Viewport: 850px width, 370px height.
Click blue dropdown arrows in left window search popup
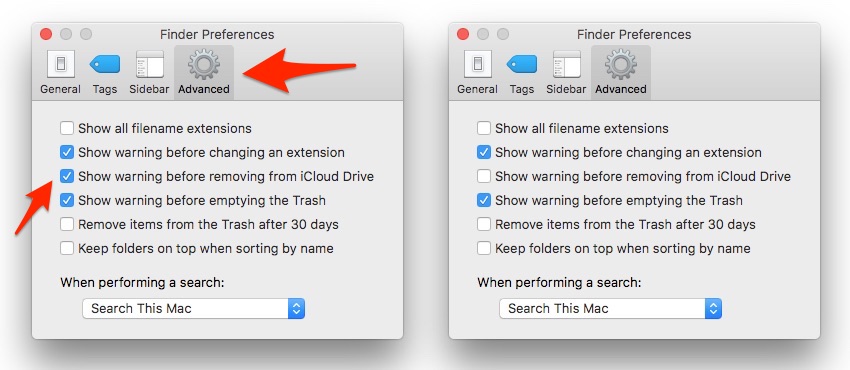click(297, 309)
